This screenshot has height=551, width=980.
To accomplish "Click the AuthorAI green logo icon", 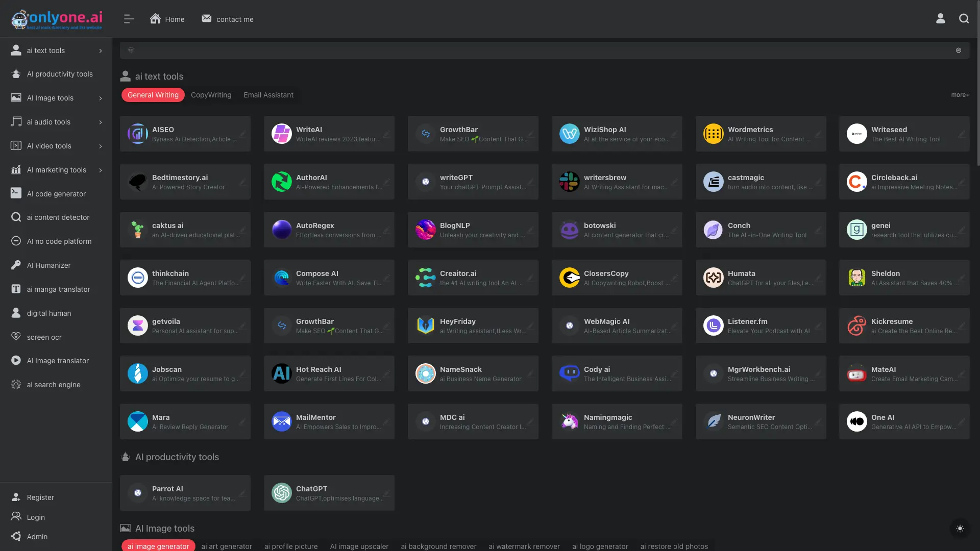I will 282,182.
